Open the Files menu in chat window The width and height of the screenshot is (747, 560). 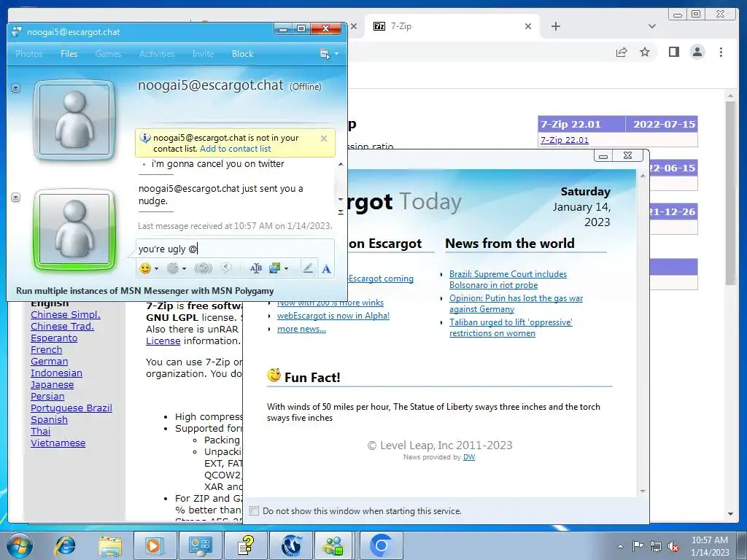[x=69, y=54]
